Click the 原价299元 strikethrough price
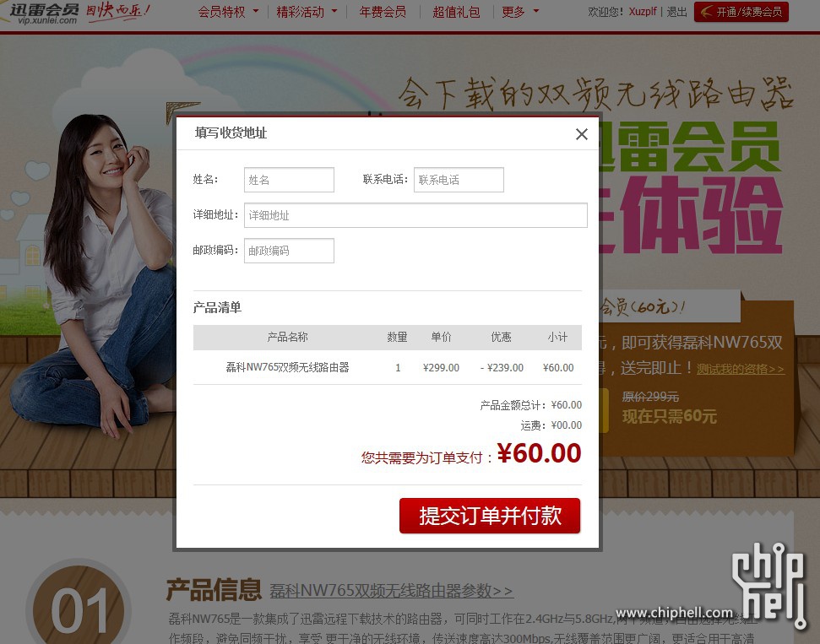Viewport: 820px width, 644px height. (x=650, y=397)
